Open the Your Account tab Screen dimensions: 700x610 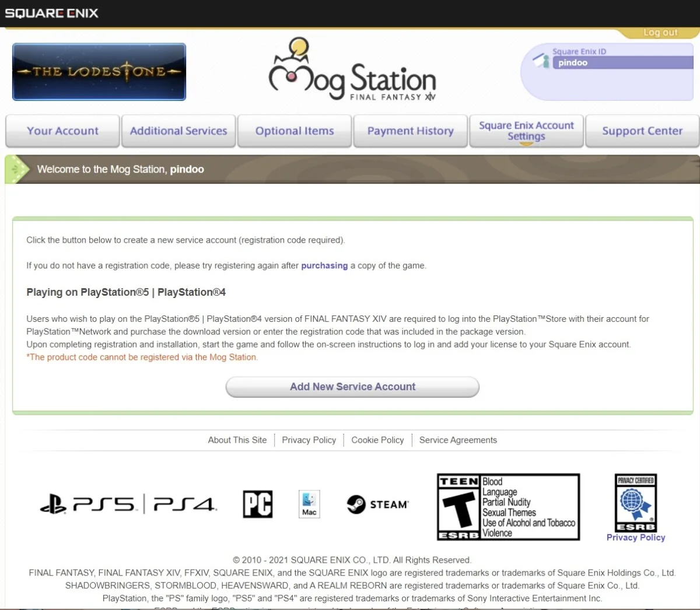[x=62, y=131]
